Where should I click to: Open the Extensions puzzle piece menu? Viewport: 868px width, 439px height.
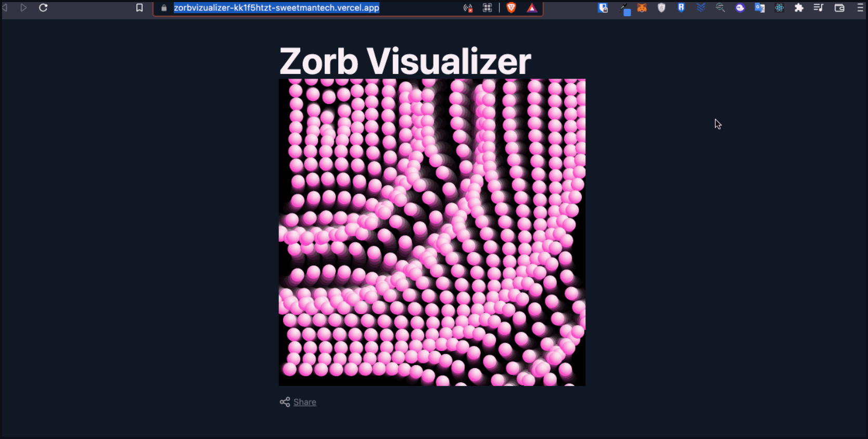(799, 8)
